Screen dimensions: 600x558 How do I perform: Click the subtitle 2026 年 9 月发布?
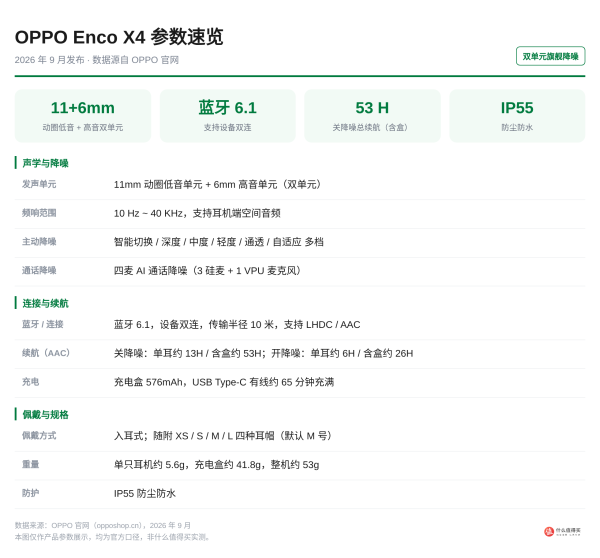pyautogui.click(x=49, y=60)
